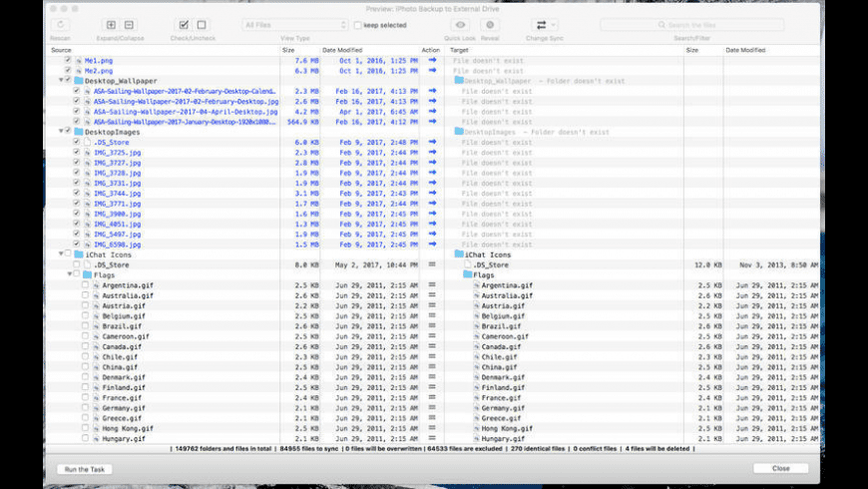The width and height of the screenshot is (868, 489).
Task: Collapse the Desktop_Wallpaper folder
Action: pyautogui.click(x=60, y=81)
